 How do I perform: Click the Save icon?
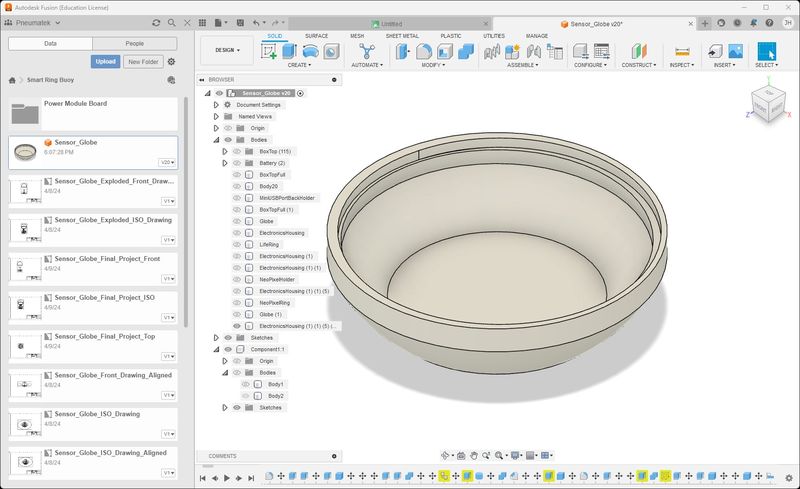[240, 23]
